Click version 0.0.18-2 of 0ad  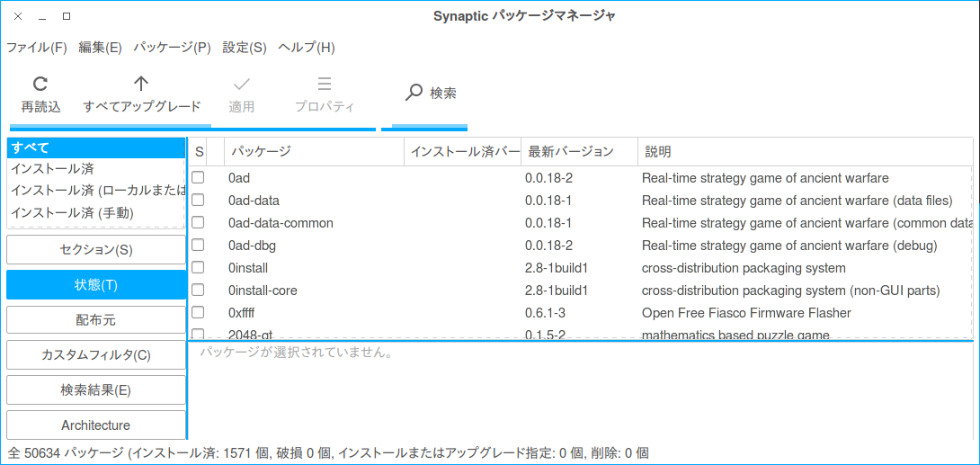[x=548, y=178]
